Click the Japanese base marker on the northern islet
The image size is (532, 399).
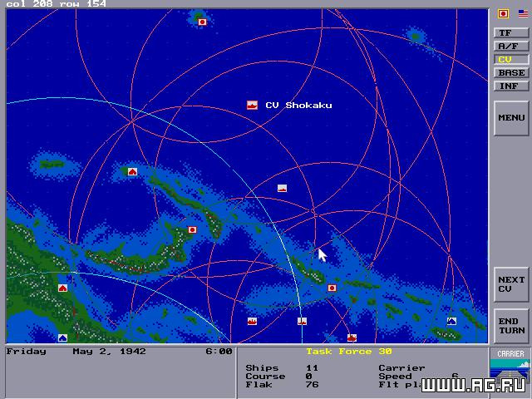pyautogui.click(x=202, y=22)
